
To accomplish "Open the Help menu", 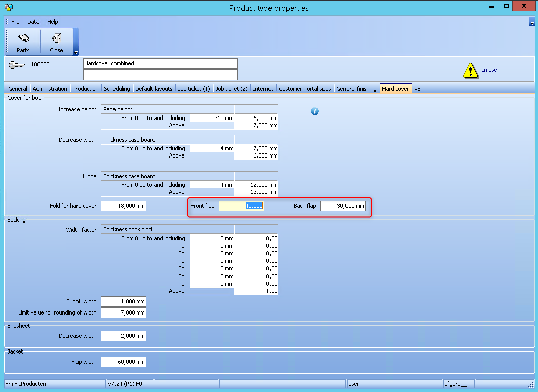I will click(53, 22).
